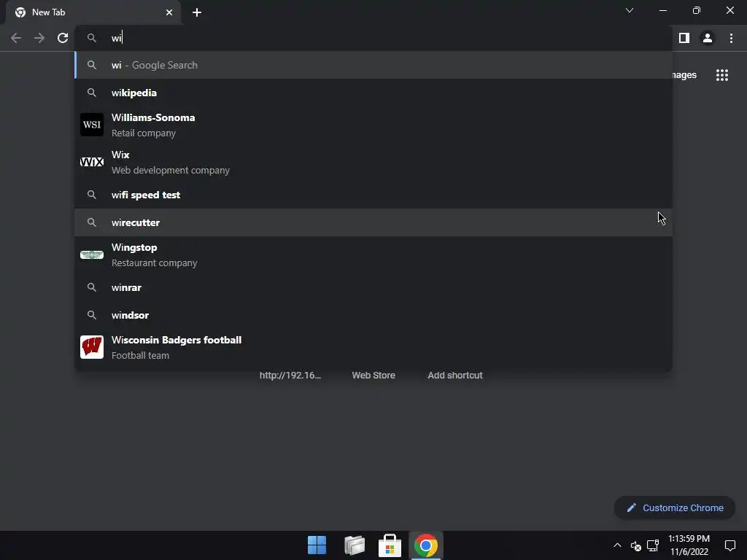Open the Images link
Screen dimensions: 747x560
(684, 75)
